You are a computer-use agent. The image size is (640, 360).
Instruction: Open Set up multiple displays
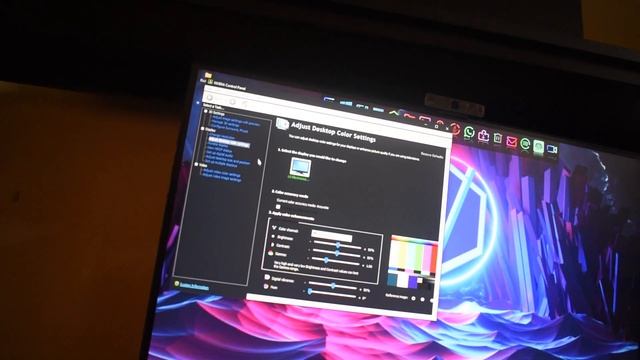221,163
